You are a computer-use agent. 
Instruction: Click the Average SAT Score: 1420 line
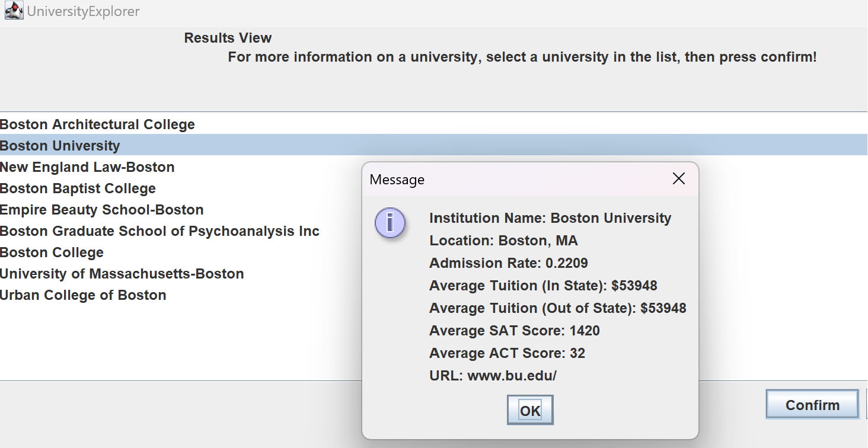pos(515,331)
